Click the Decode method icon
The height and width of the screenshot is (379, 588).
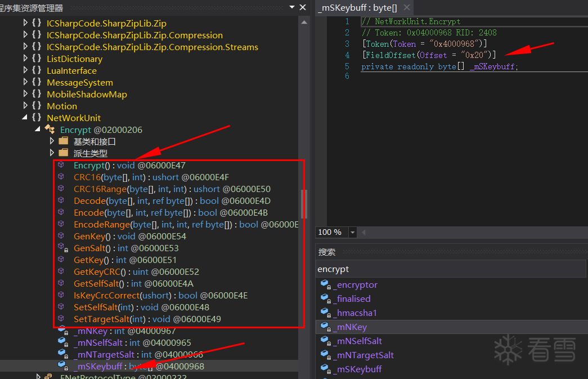click(x=61, y=200)
